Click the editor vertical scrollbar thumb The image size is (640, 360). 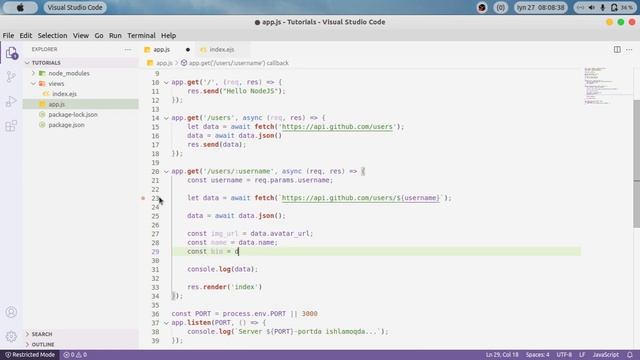click(x=637, y=163)
